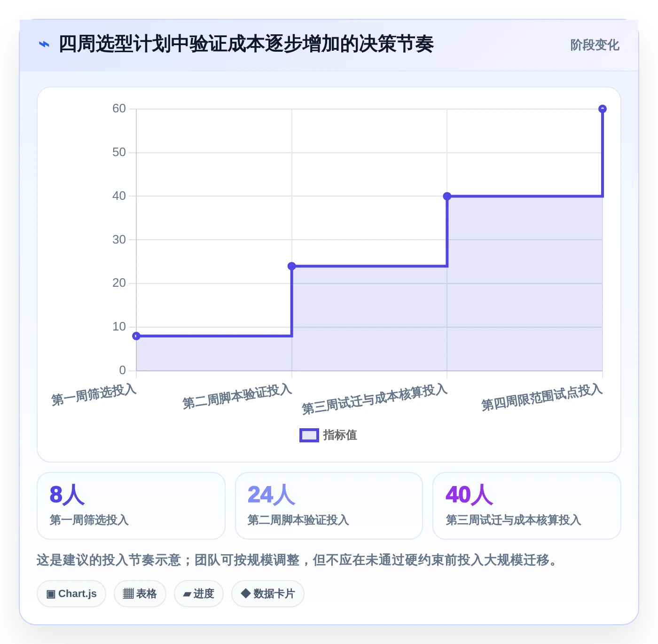
Task: Click the 数据卡片 tag chip
Action: tap(268, 594)
